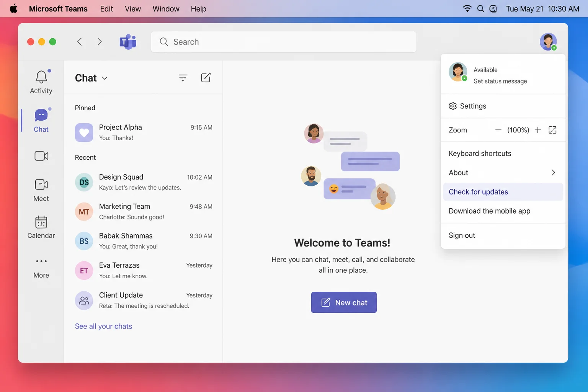Open More apps ellipsis icon
Screen dimensions: 588x392
41,261
